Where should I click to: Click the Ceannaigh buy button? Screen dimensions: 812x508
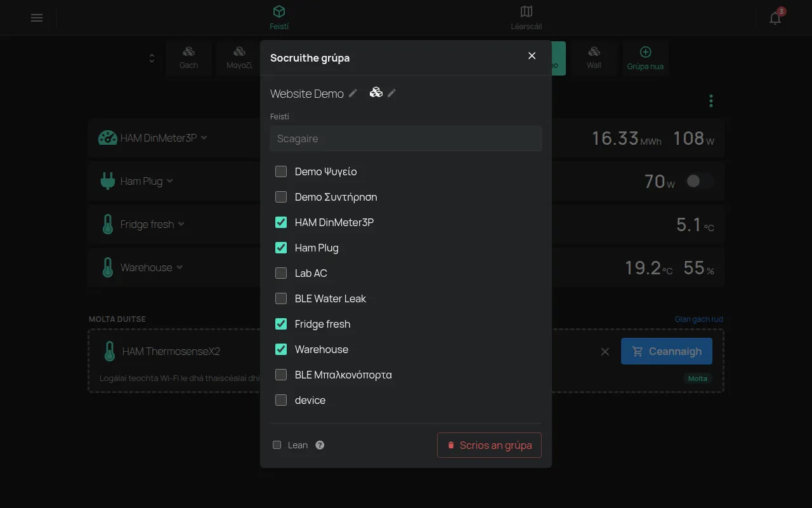click(x=667, y=351)
